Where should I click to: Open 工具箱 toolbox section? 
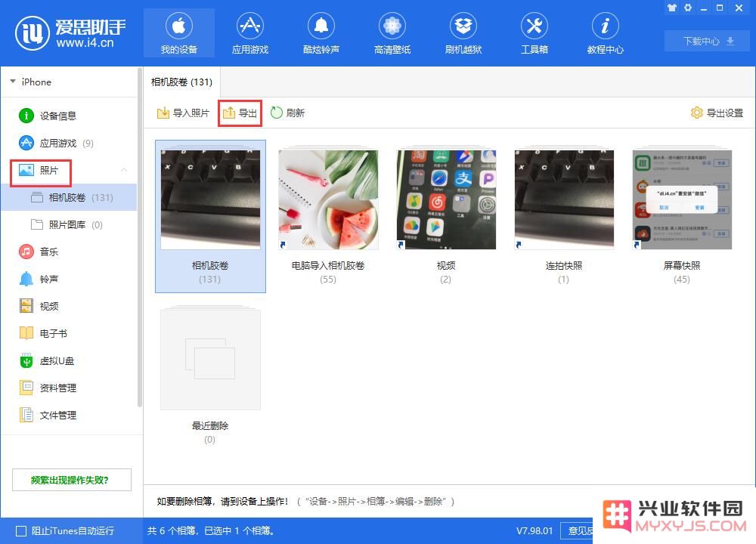[x=534, y=32]
